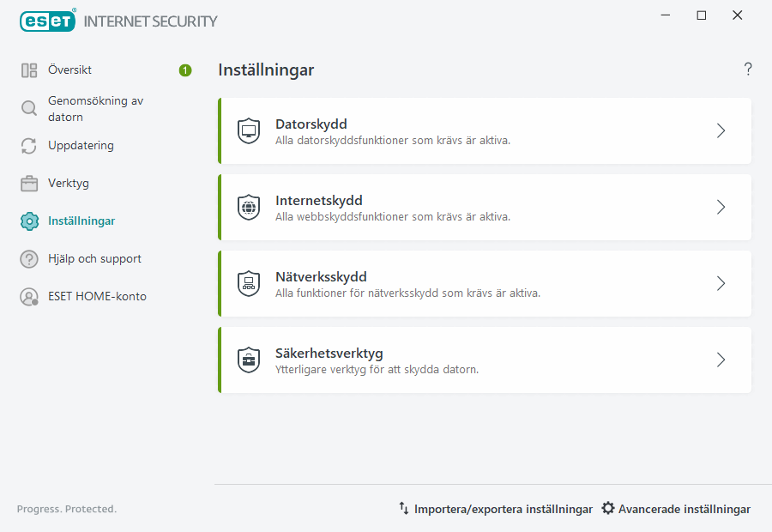Expand the Säkerhetsverktyg section chevron
This screenshot has width=772, height=532.
click(721, 360)
